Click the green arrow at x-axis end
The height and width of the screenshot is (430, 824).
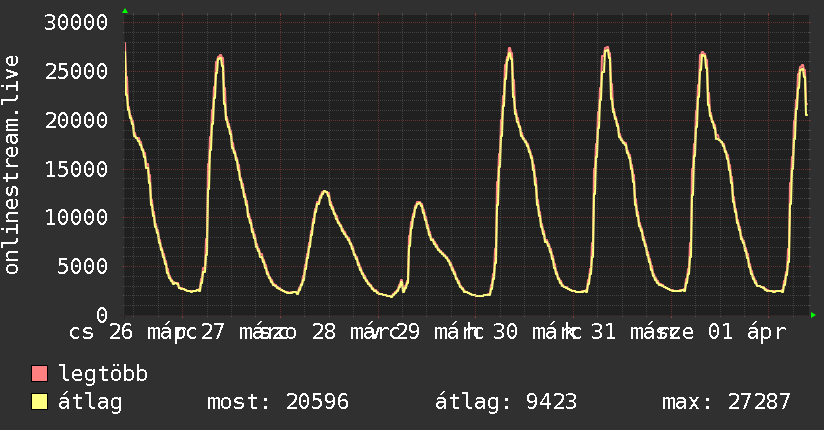813,315
